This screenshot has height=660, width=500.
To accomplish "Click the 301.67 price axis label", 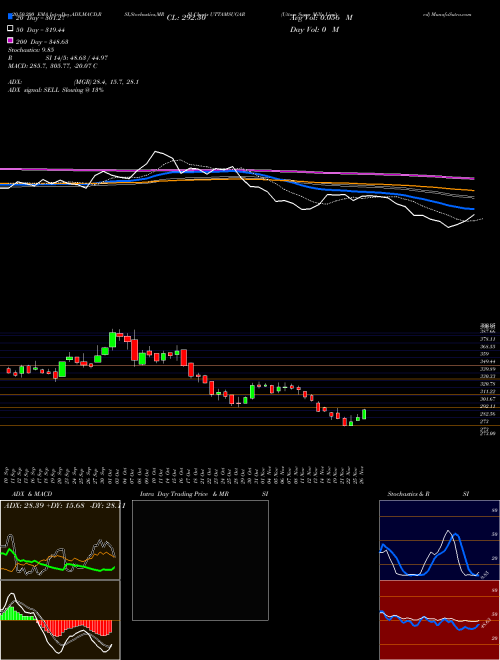I will [x=490, y=399].
